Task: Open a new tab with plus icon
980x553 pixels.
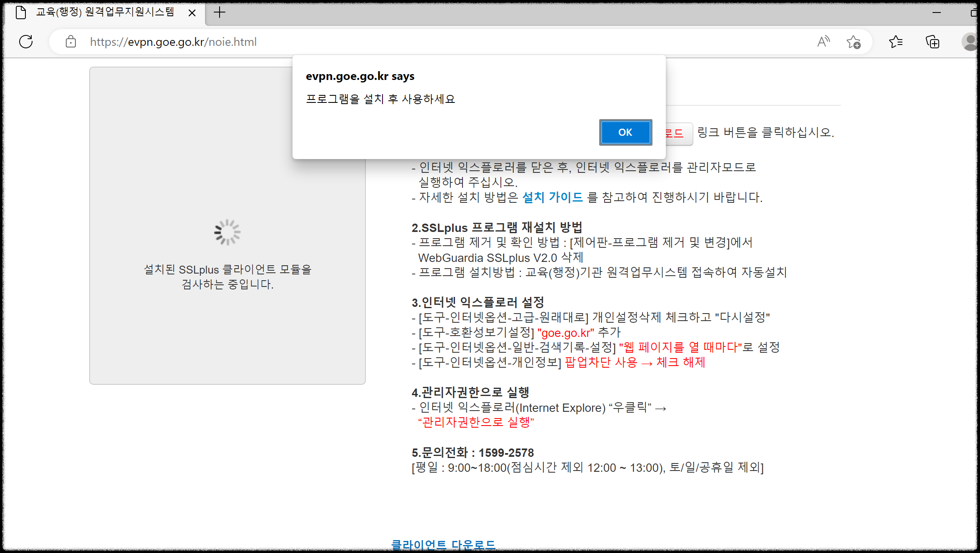Action: [219, 12]
